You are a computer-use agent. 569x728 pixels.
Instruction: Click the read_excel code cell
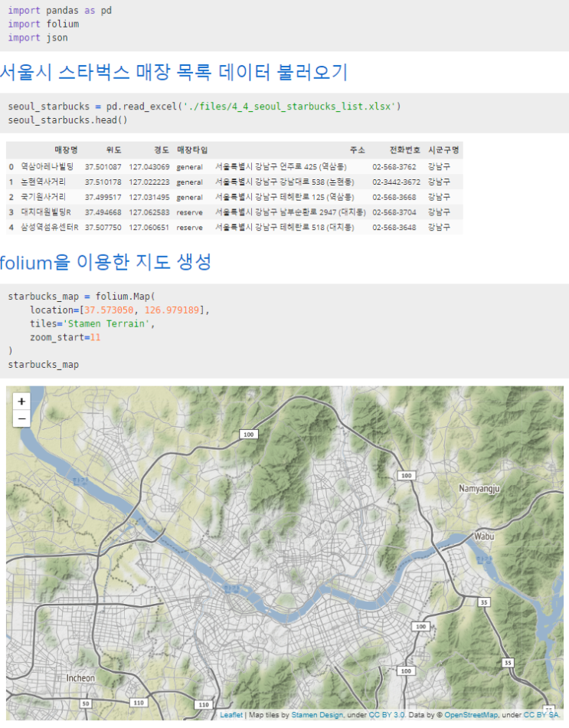coord(285,113)
